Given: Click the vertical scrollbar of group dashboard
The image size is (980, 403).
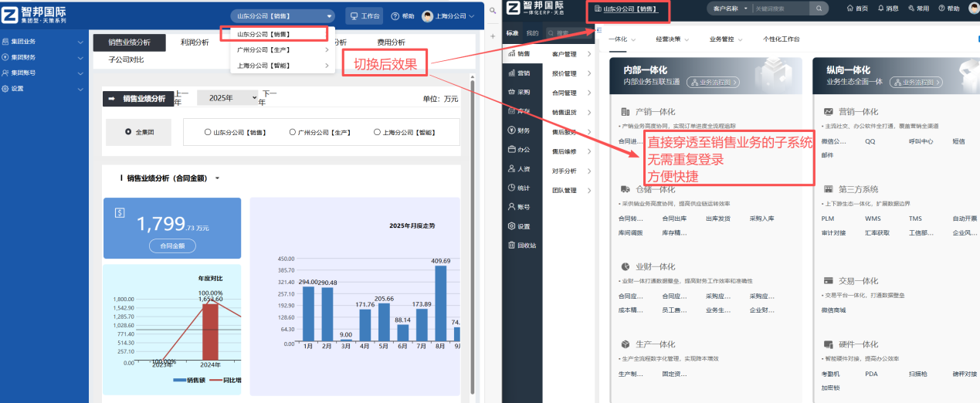Looking at the screenshot, I should tap(473, 237).
